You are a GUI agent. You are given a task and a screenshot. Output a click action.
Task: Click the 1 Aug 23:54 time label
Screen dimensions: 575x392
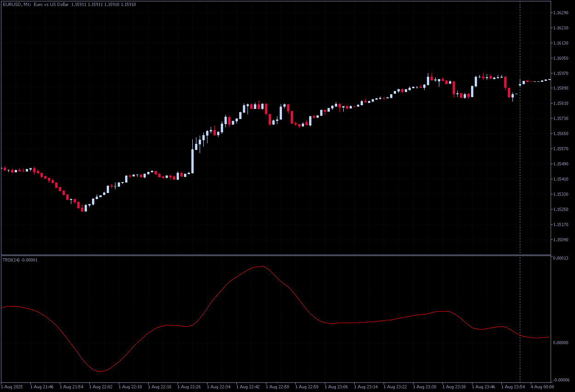pos(513,387)
